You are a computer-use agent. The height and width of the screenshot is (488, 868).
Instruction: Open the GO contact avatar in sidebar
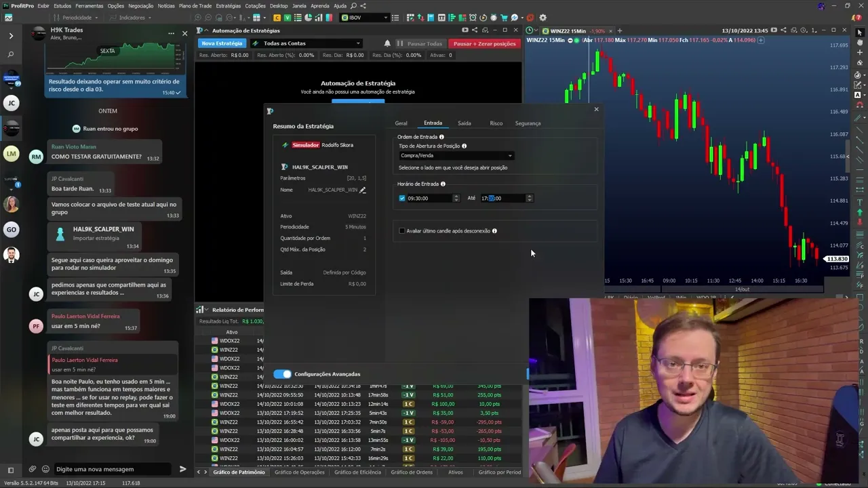click(11, 230)
